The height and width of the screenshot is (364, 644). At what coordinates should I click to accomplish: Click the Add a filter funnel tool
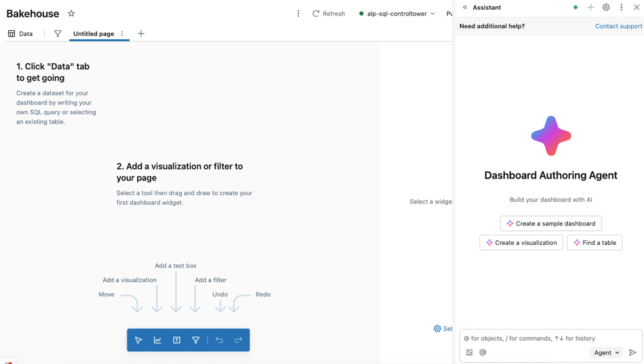click(196, 340)
